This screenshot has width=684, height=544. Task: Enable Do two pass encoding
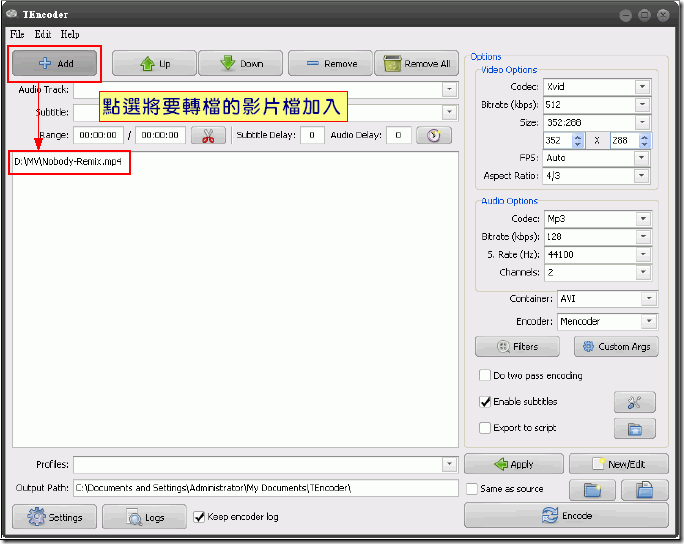coord(485,376)
